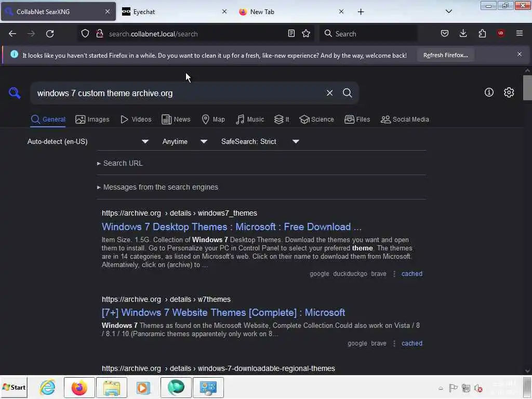Screen dimensions: 532x399
Task: Click the search query input field
Action: (x=178, y=93)
